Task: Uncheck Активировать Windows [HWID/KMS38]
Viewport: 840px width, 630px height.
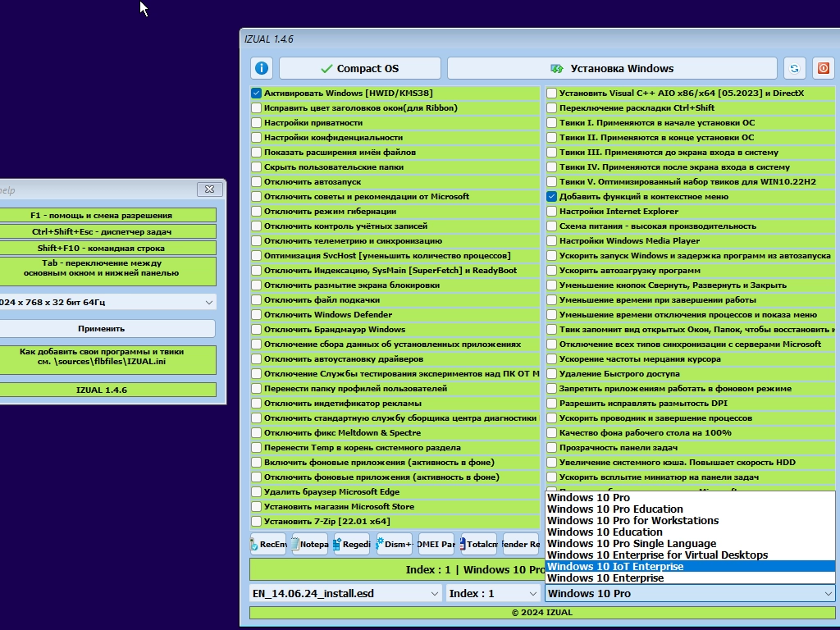Action: coord(256,93)
